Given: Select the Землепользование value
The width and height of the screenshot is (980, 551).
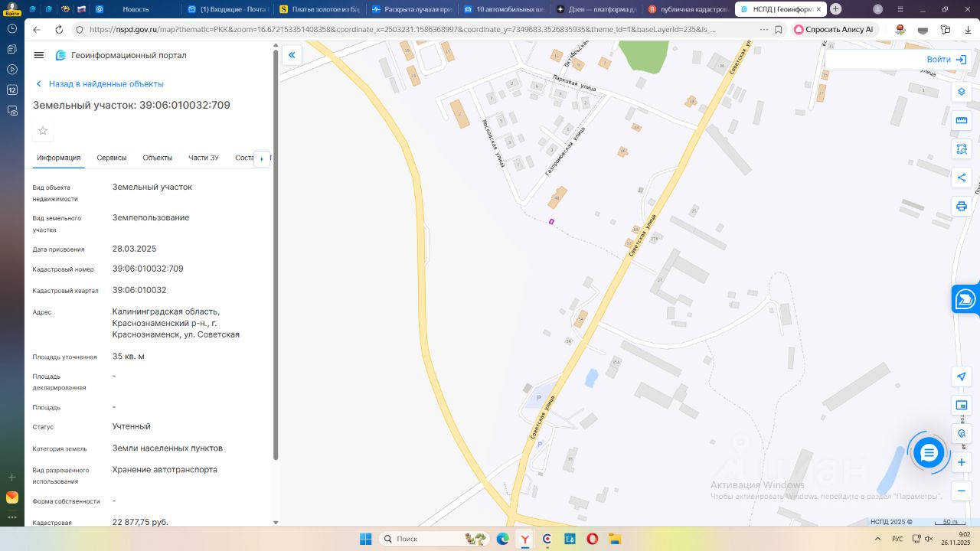Looking at the screenshot, I should pyautogui.click(x=151, y=218).
